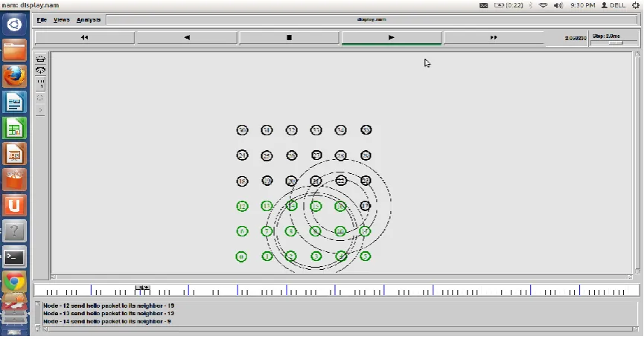The width and height of the screenshot is (644, 339).
Task: Click the canvas horizontal scrollbar
Action: point(341,277)
